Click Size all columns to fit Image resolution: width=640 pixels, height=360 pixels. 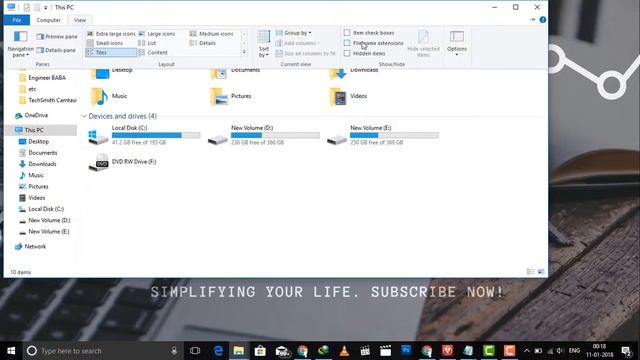click(x=305, y=53)
